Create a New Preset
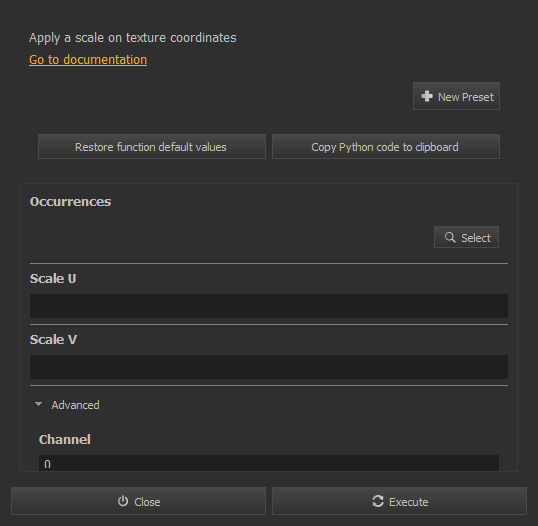Viewport: 538px width, 526px height. point(456,96)
